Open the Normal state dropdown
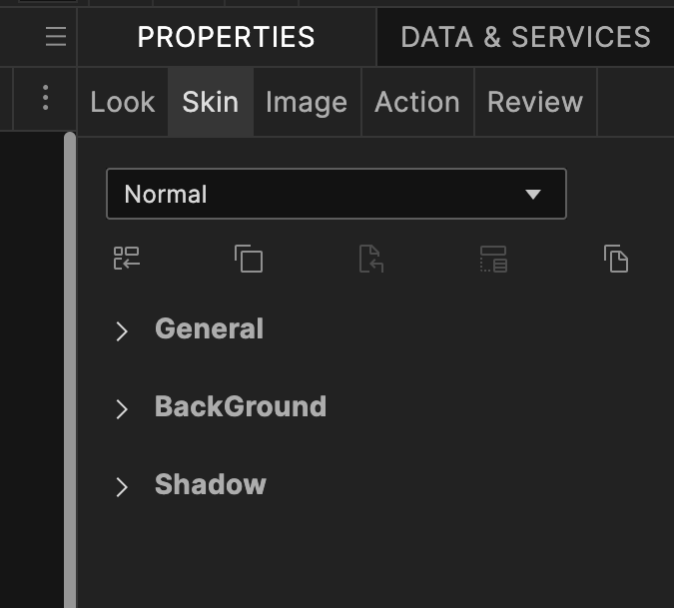Image resolution: width=674 pixels, height=608 pixels. [336, 194]
